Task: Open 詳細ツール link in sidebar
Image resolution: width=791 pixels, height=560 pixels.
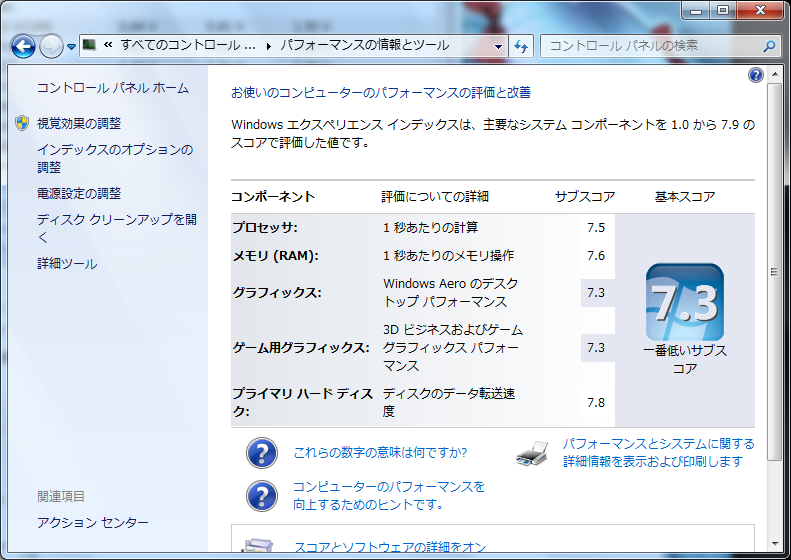Action: click(x=67, y=263)
